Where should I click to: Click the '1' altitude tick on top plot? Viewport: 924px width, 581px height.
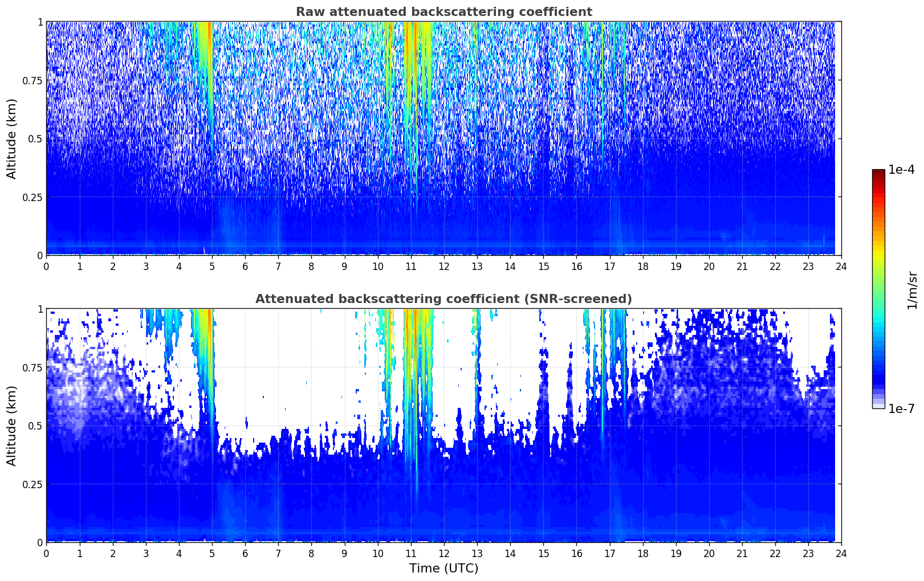(x=40, y=22)
